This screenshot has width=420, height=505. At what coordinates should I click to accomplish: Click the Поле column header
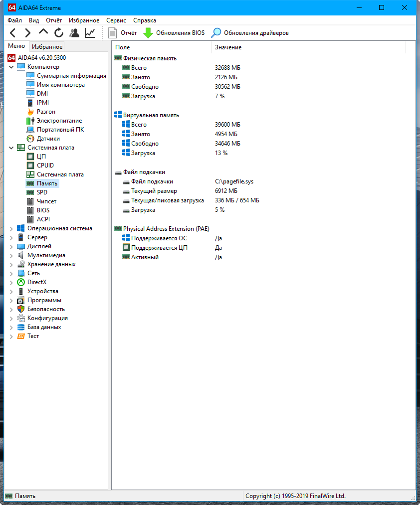click(162, 47)
